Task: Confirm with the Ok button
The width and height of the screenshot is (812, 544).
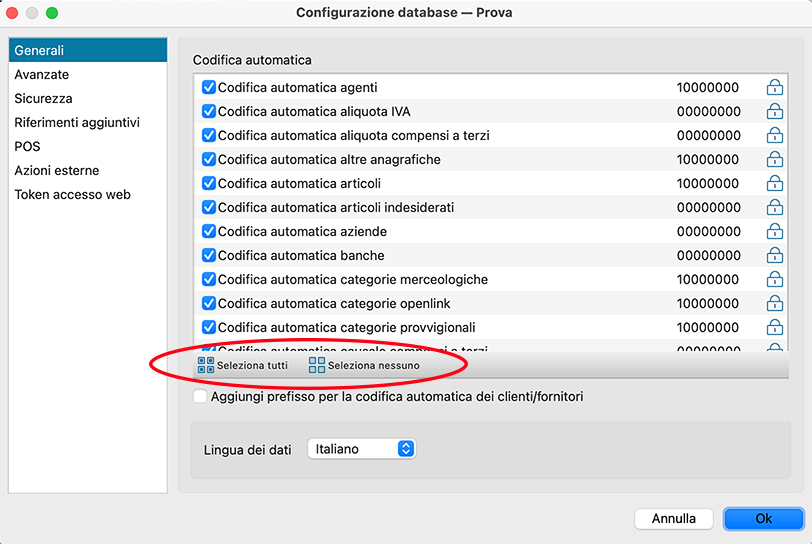Action: point(763,519)
